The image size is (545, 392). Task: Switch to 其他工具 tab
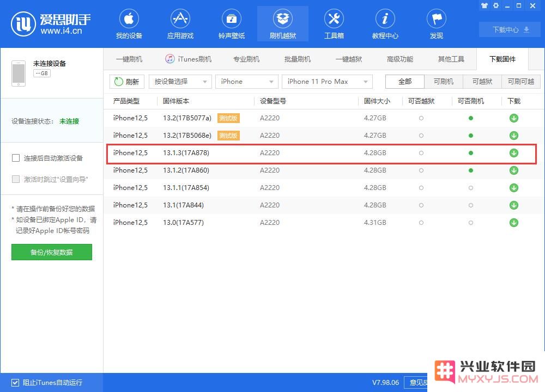[451, 59]
